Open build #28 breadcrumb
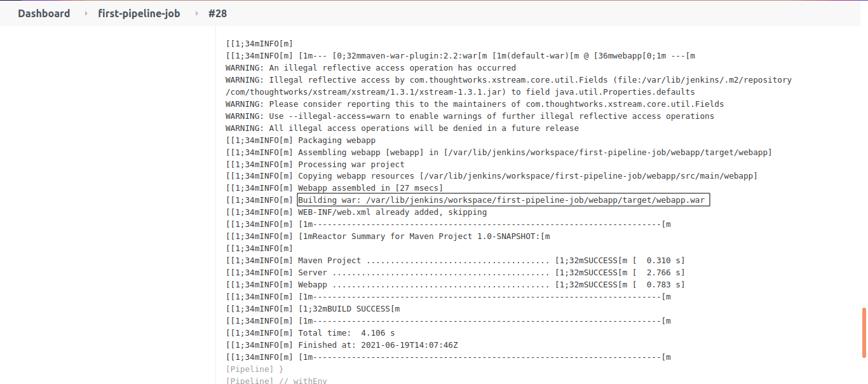Viewport: 868px width, 384px height. pos(217,13)
